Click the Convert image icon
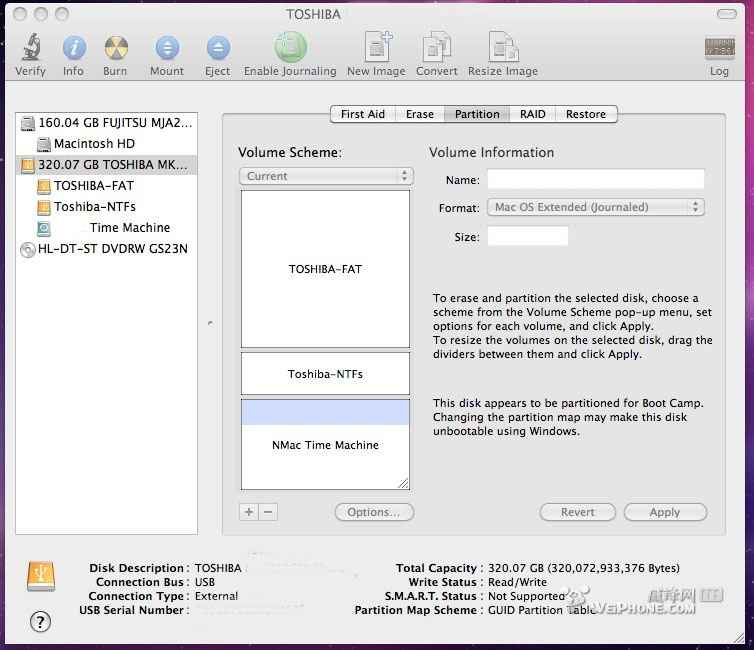Image resolution: width=754 pixels, height=650 pixels. 437,48
